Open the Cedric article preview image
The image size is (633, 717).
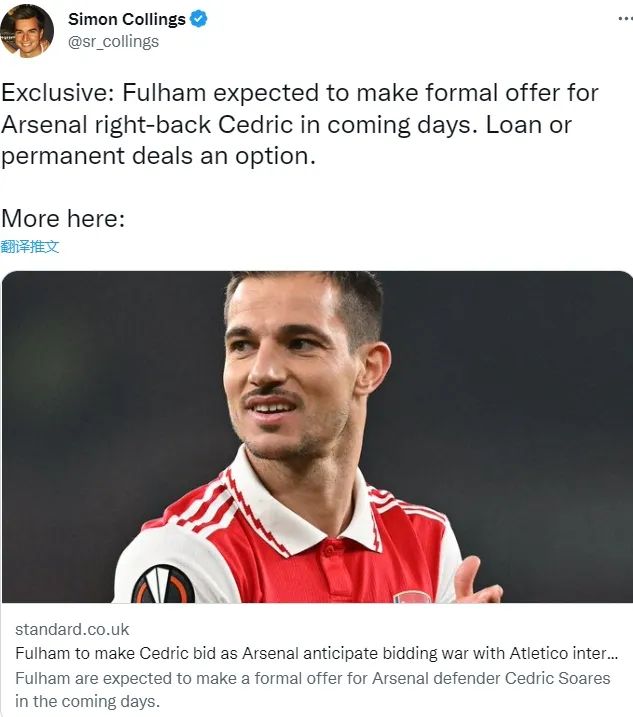coord(316,436)
